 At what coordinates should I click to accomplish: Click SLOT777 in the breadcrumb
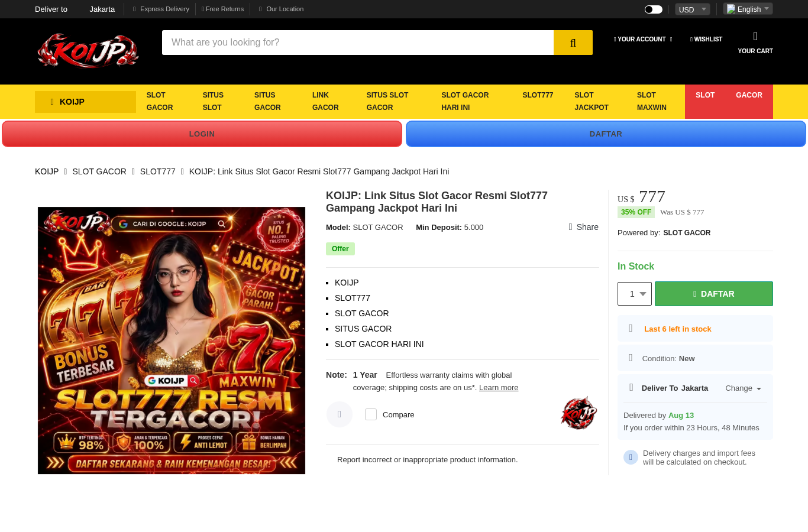[x=158, y=171]
